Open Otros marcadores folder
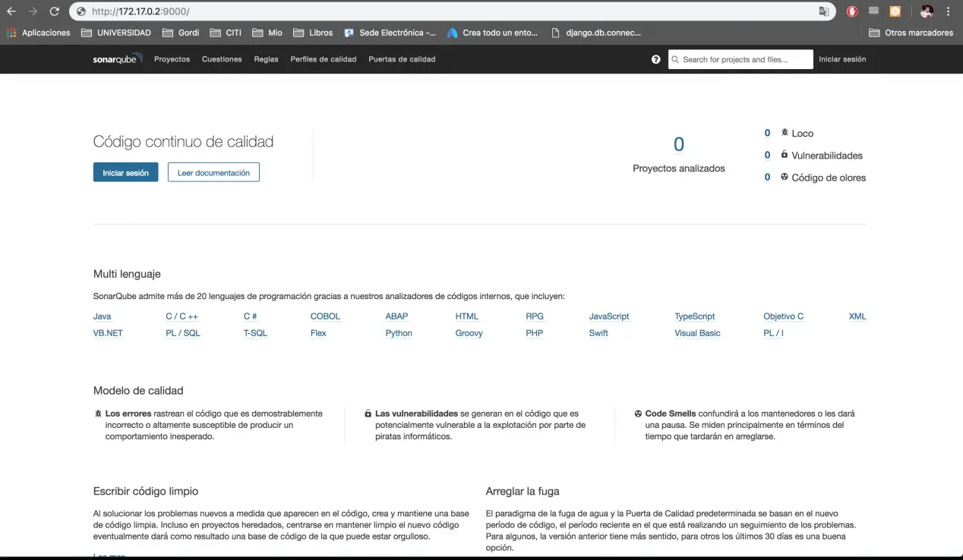The image size is (963, 560). [x=911, y=33]
